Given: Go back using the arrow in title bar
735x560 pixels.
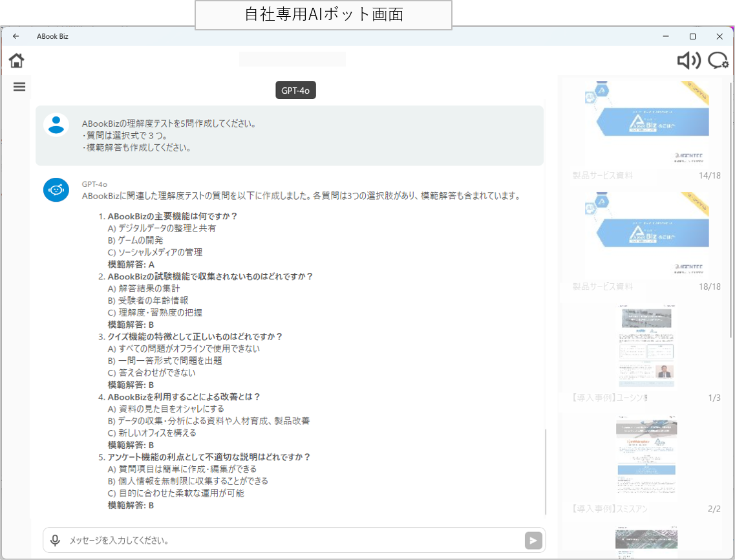Looking at the screenshot, I should click(16, 36).
